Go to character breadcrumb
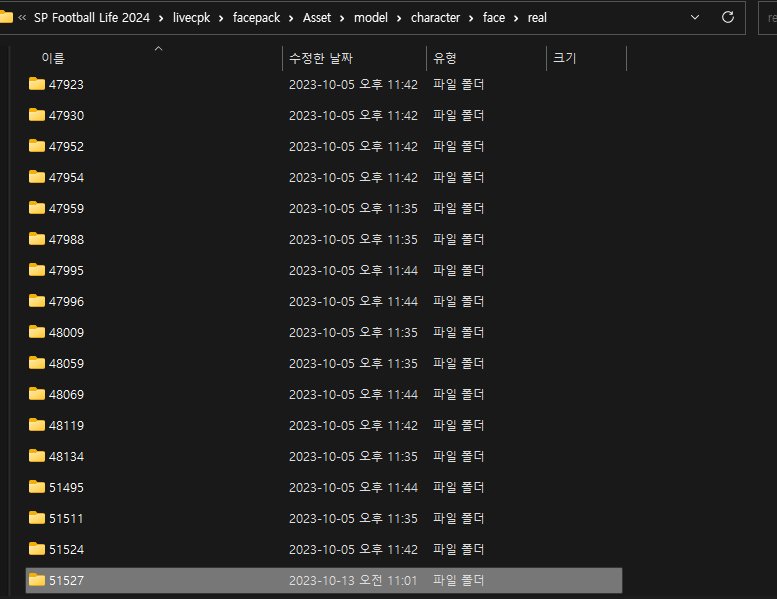 tap(435, 18)
